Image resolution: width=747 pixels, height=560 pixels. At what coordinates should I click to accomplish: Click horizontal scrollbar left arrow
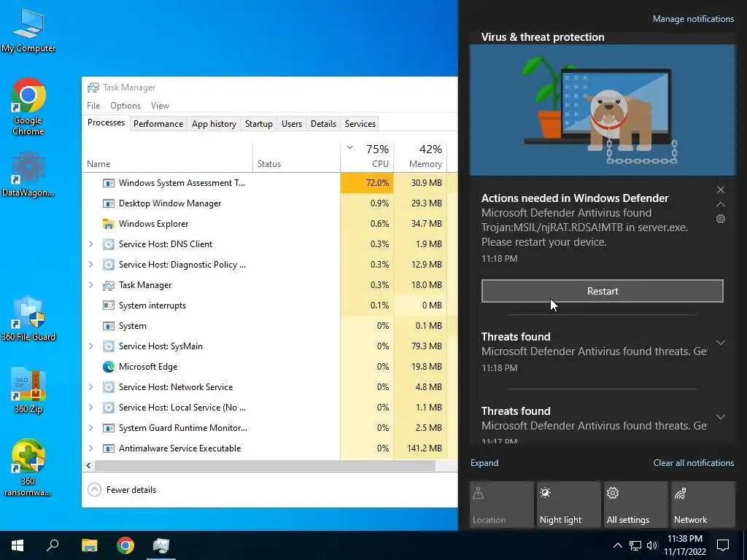click(88, 466)
